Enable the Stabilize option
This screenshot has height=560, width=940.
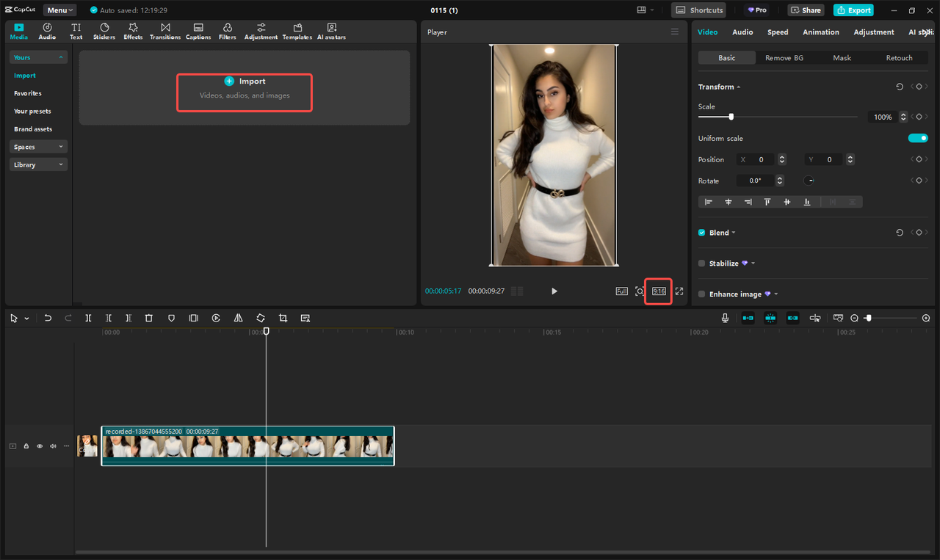701,263
